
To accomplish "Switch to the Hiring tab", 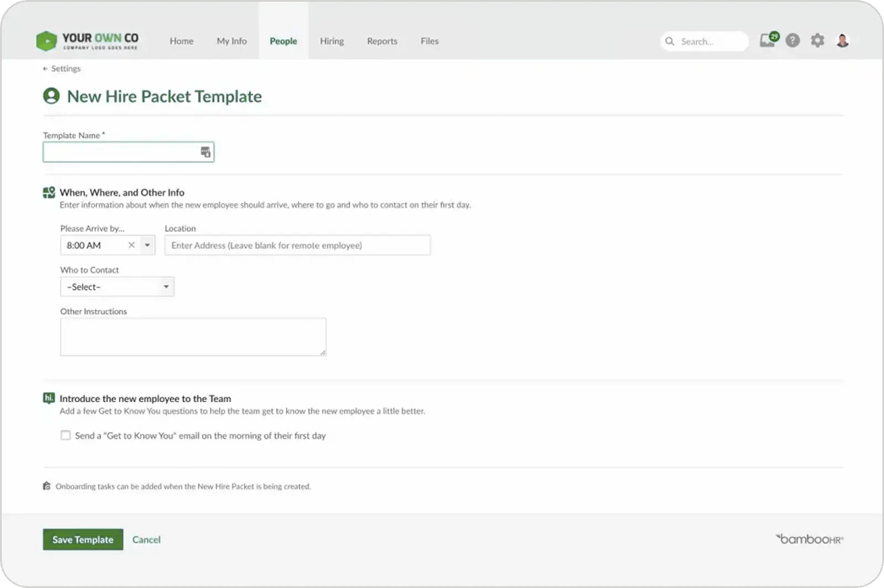I will pos(331,41).
